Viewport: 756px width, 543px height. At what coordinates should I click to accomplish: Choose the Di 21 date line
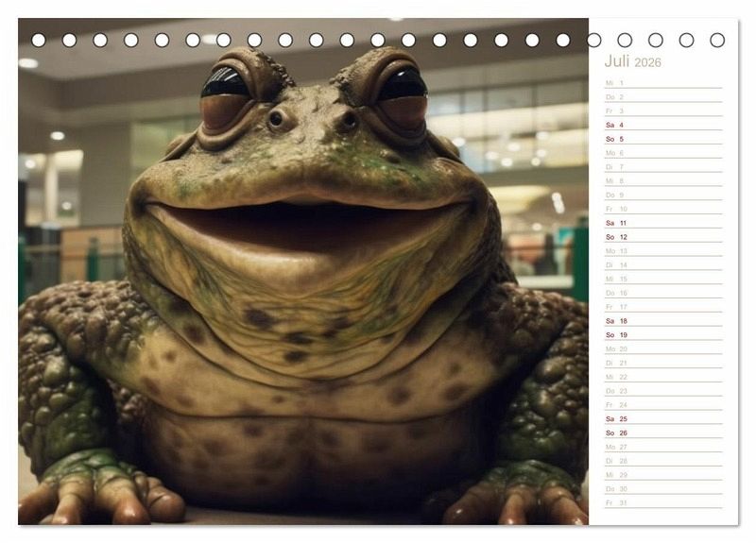pos(661,363)
